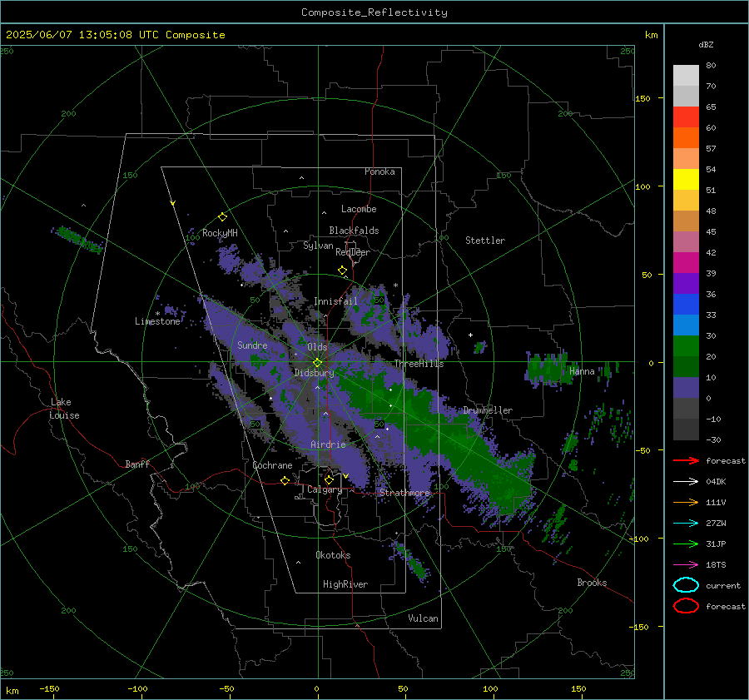Viewport: 749px width, 700px height.
Task: Click the Blackfalds city label
Action: [354, 231]
